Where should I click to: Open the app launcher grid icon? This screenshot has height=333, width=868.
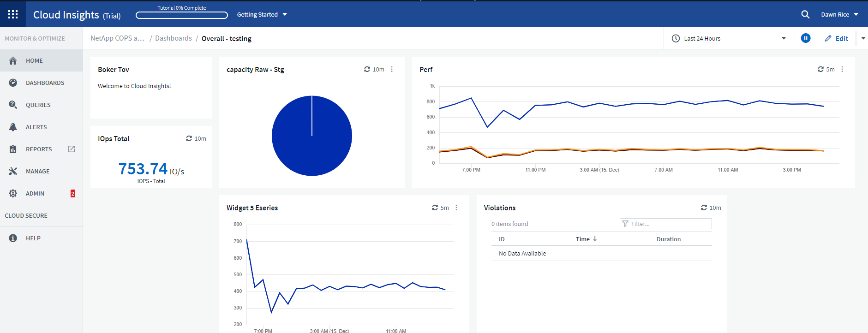(13, 14)
